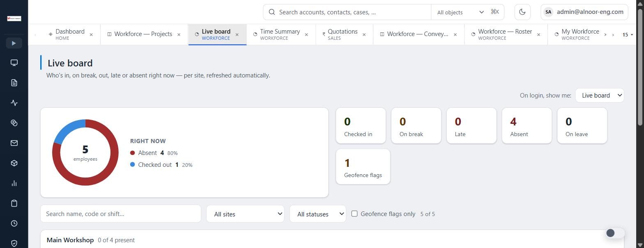Open the clock sidebar icon
Viewport: 644px width, 248px height.
coord(14,223)
